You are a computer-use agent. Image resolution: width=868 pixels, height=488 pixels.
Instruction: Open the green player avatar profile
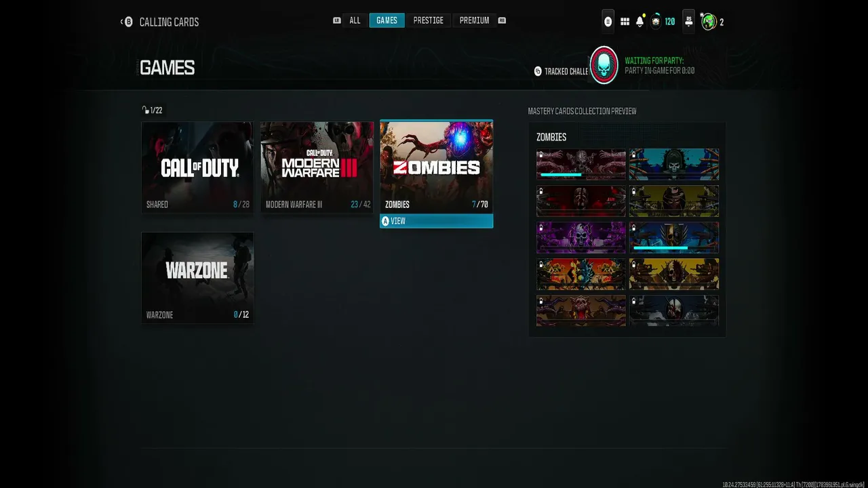point(709,22)
